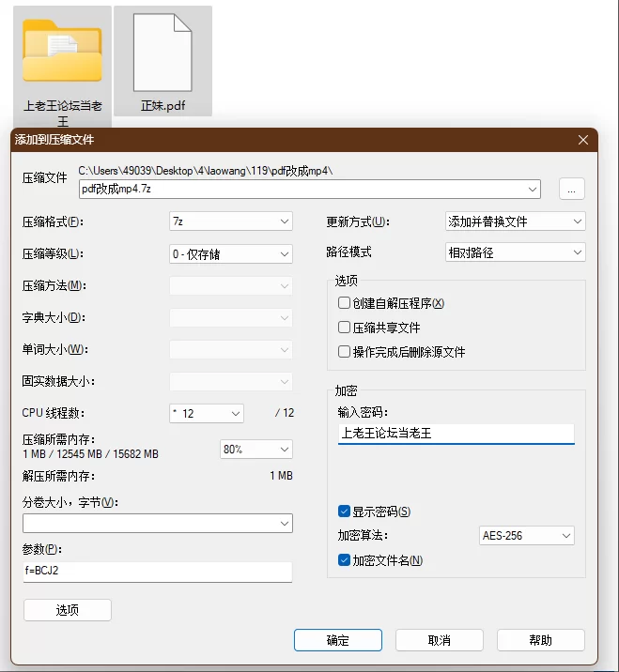The image size is (619, 672).
Task: Click the 参数 field containing f=BCJ2
Action: point(158,572)
